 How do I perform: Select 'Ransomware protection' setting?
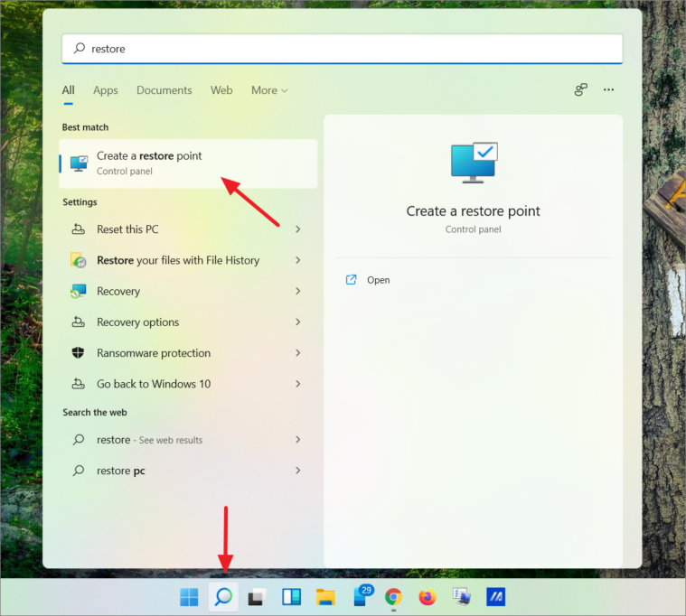click(154, 353)
